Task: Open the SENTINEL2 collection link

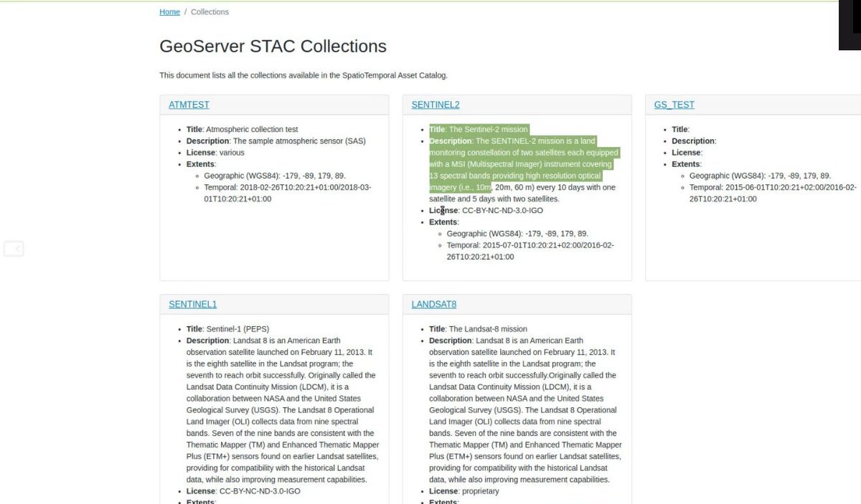Action: pyautogui.click(x=436, y=105)
